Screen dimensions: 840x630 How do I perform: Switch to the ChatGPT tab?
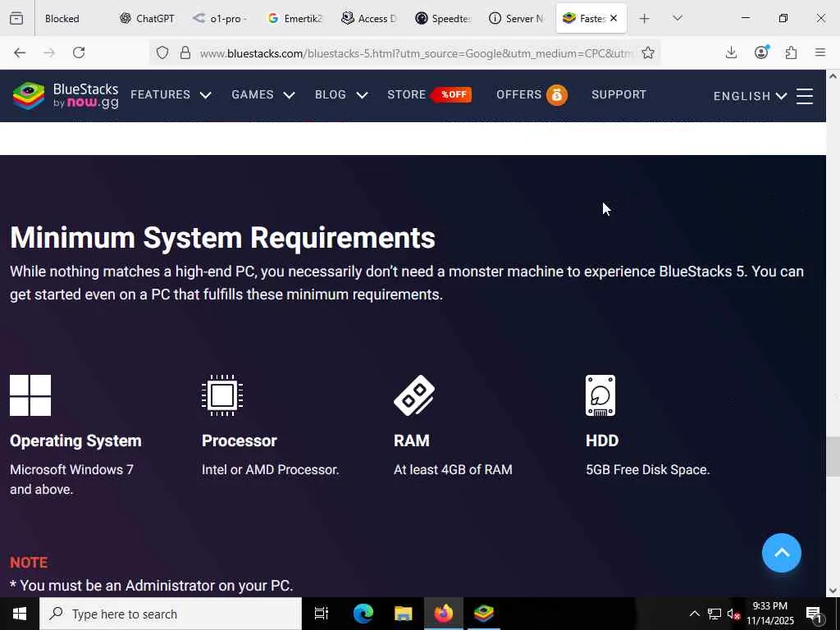[147, 19]
